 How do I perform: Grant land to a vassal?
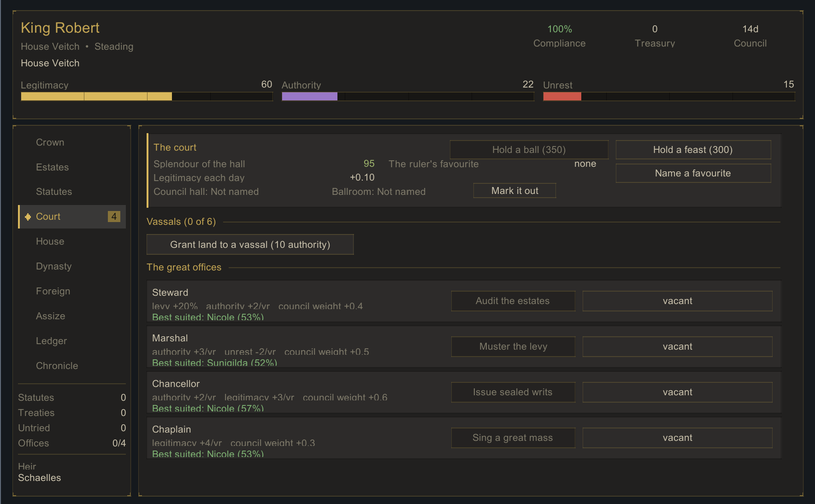coord(250,245)
